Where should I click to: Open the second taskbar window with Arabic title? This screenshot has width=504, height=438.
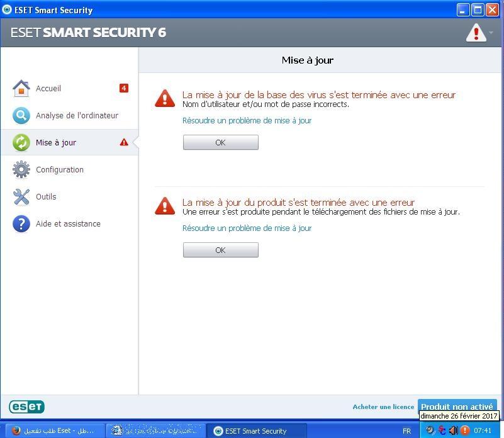tap(155, 430)
